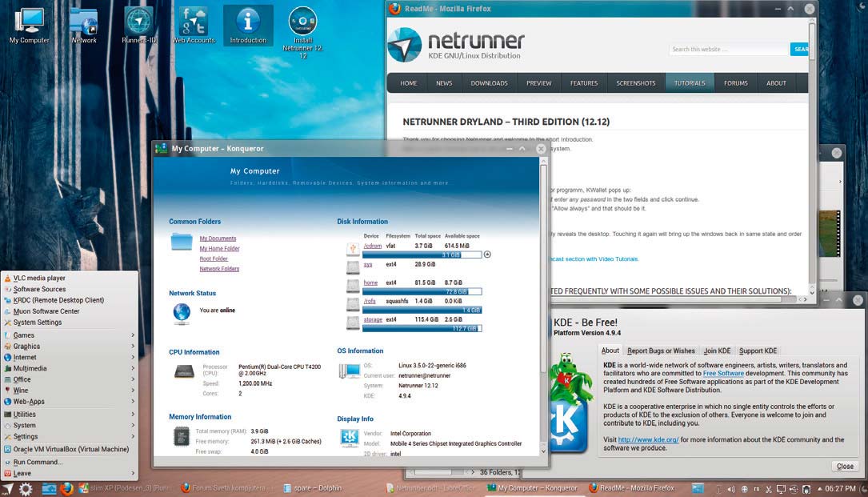Open the My Home Folder link

click(x=219, y=249)
